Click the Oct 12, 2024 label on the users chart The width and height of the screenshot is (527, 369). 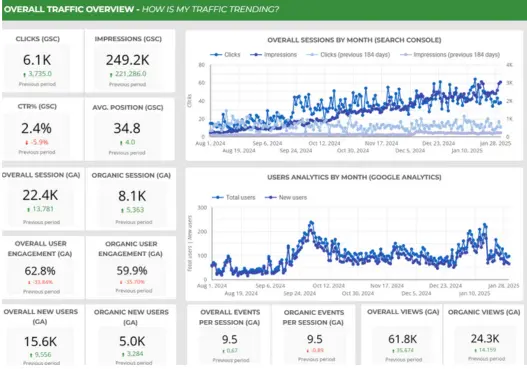pos(328,286)
